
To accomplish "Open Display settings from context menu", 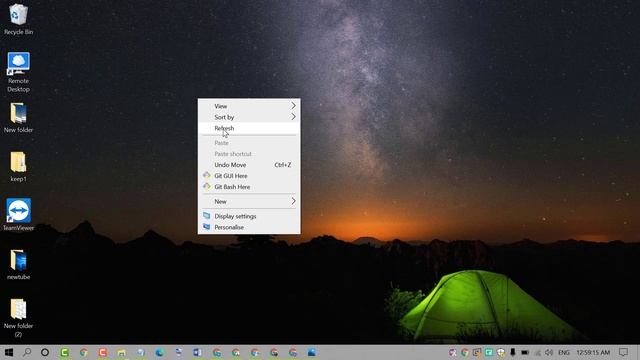I will (249, 216).
